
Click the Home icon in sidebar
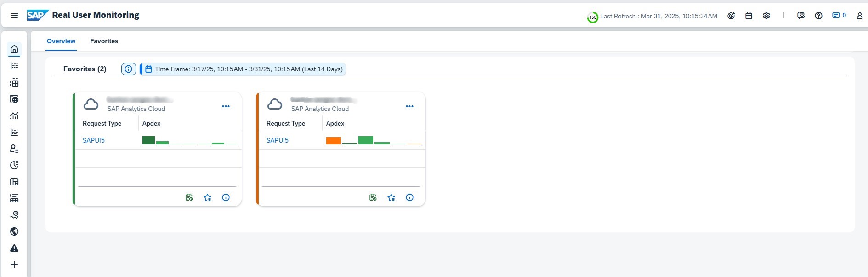pos(14,49)
